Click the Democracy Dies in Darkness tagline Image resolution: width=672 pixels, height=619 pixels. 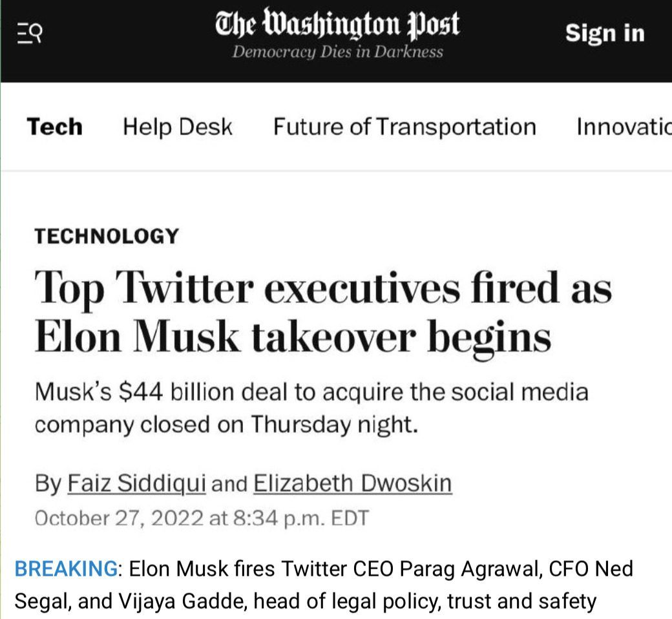[337, 52]
